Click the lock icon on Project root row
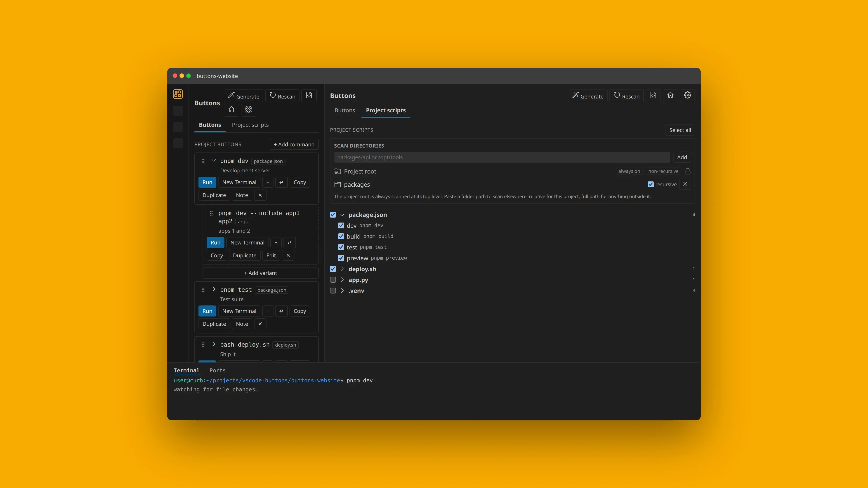Image resolution: width=868 pixels, height=488 pixels. [687, 171]
